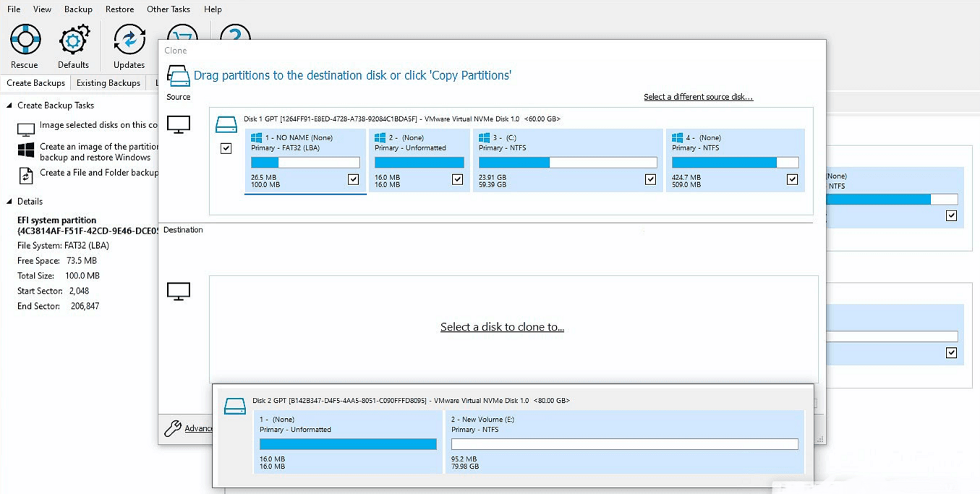
Task: Click the Clone dialog resize grip
Action: click(820, 439)
